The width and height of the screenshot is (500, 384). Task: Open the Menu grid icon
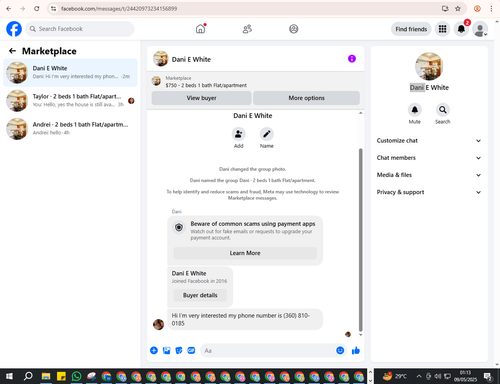pyautogui.click(x=442, y=29)
